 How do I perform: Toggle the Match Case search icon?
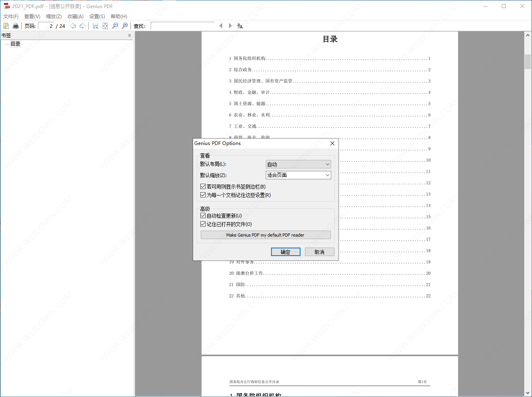(x=240, y=26)
